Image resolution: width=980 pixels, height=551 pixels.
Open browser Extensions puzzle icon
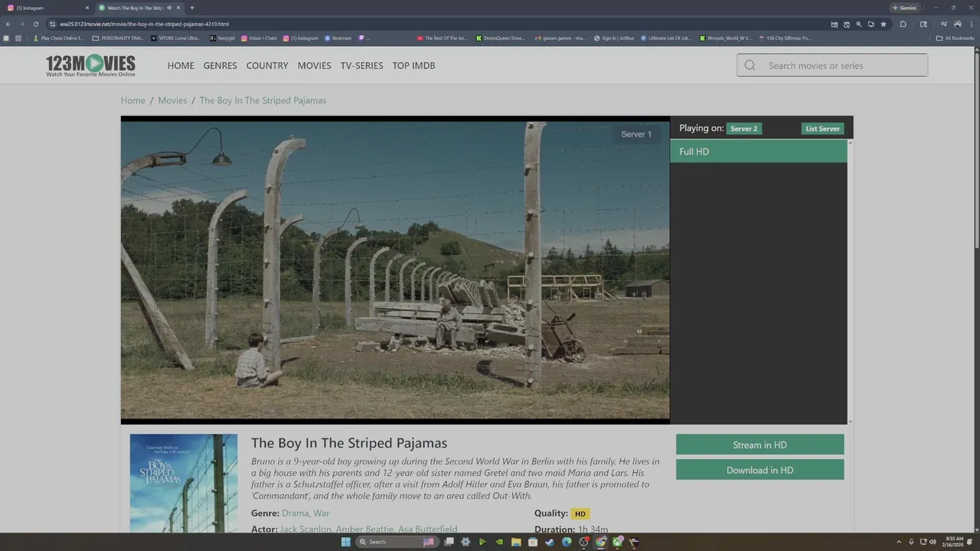pos(903,24)
